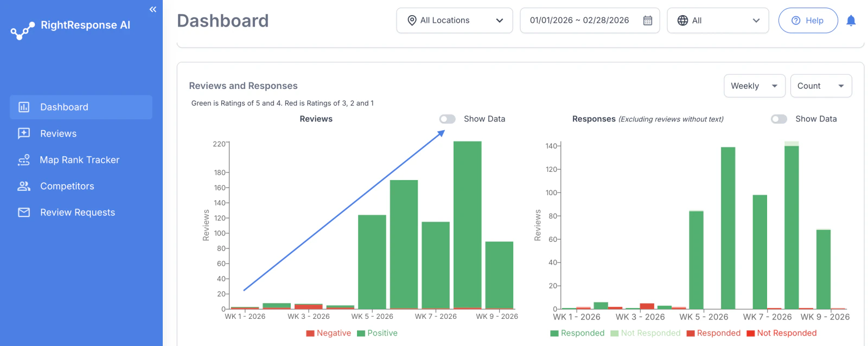Click the tallest bar in Reviews chart
Viewport: 868px width, 346px height.
[468, 225]
